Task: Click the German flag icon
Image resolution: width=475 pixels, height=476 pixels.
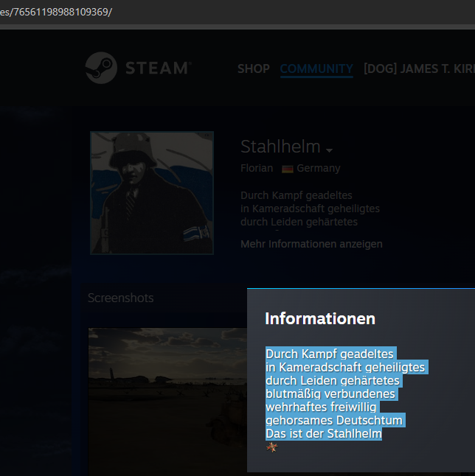Action: pyautogui.click(x=288, y=169)
